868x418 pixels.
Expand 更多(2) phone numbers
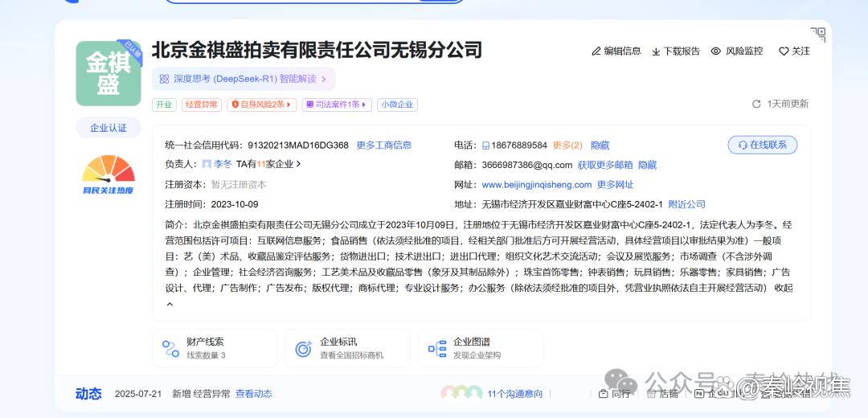(x=567, y=145)
